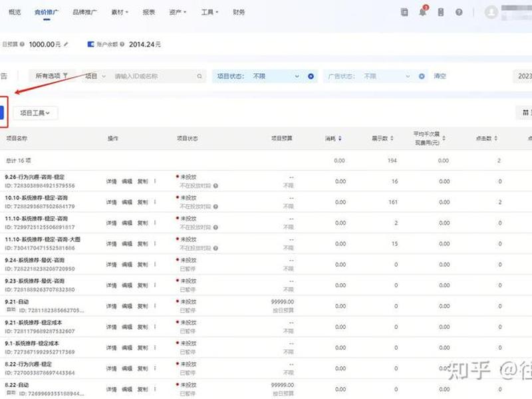
Task: Click the 项目预算 column header
Action: coord(281,138)
